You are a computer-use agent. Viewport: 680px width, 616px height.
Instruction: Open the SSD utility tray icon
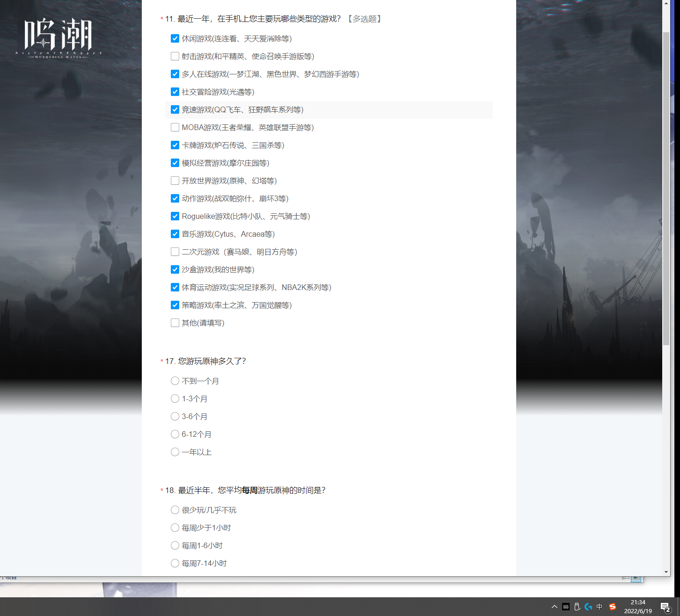(x=566, y=607)
